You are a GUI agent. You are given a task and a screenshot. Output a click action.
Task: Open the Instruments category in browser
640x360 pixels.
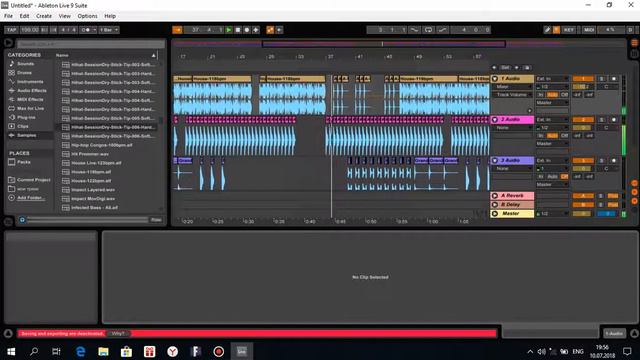30,82
